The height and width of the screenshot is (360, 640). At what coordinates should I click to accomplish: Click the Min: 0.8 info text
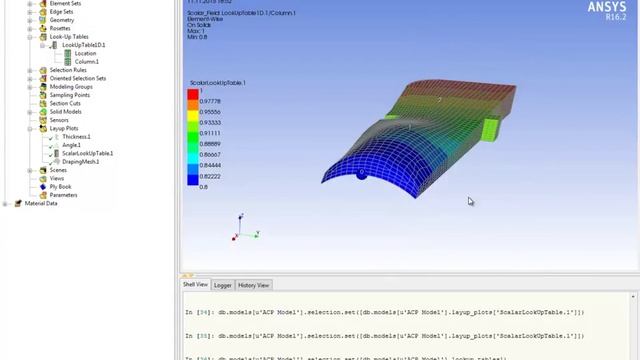tap(197, 37)
